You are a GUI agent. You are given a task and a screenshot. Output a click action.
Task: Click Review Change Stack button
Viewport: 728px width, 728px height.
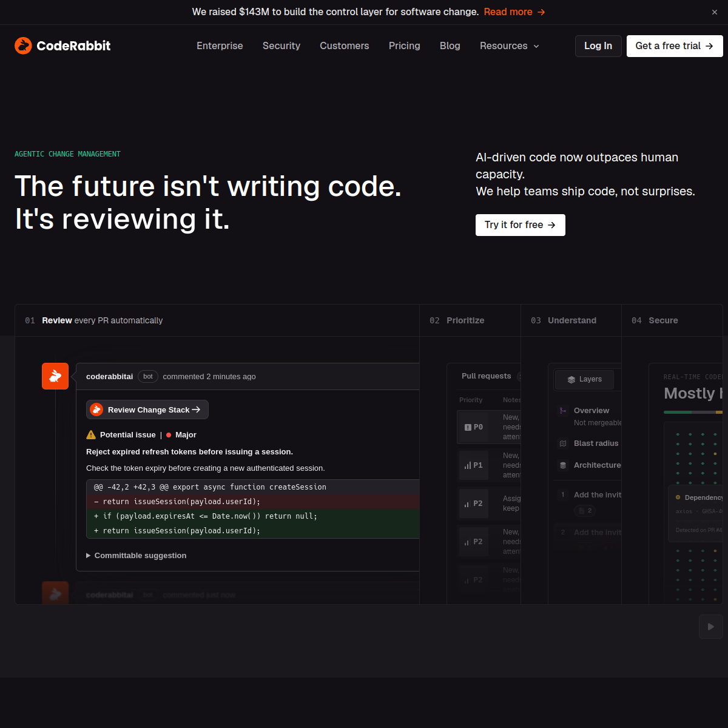(x=147, y=409)
